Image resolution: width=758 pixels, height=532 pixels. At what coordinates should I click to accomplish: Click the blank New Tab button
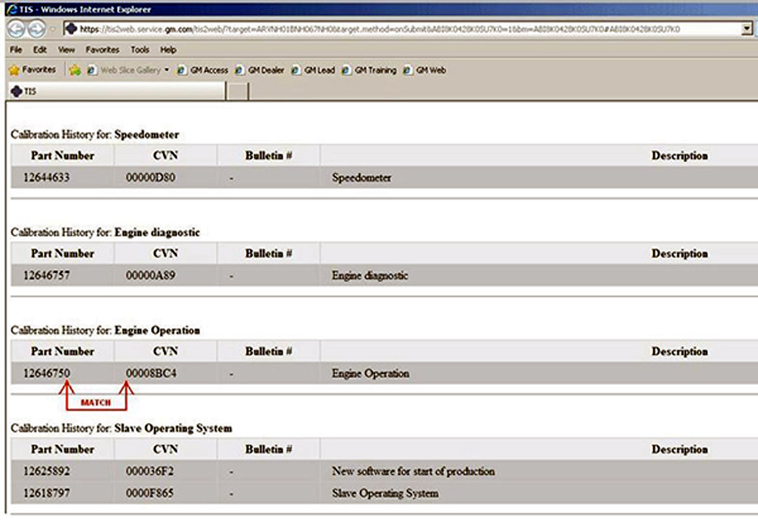pos(238,92)
